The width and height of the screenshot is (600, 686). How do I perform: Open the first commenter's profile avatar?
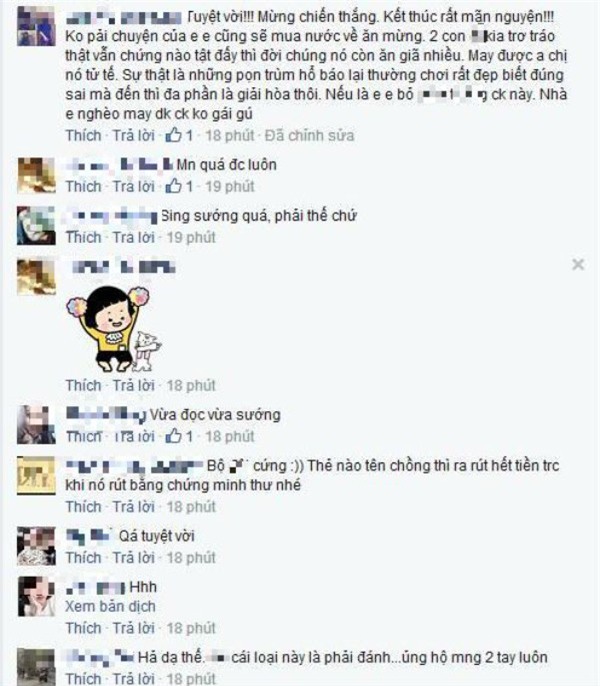click(x=36, y=26)
